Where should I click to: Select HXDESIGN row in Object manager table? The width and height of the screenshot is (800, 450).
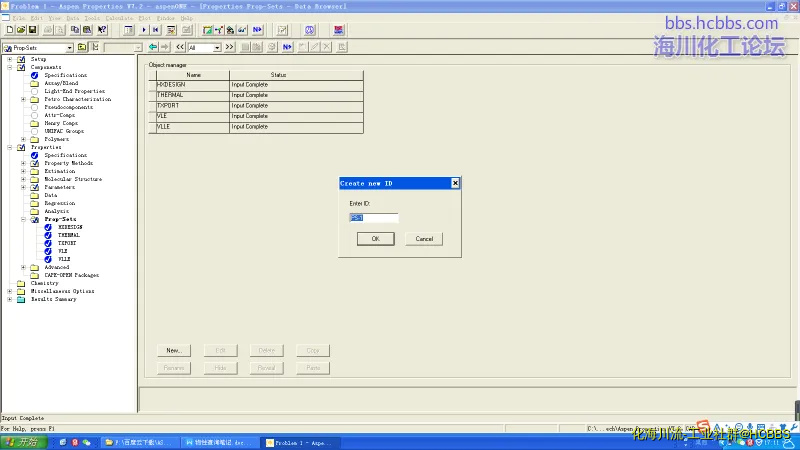256,85
